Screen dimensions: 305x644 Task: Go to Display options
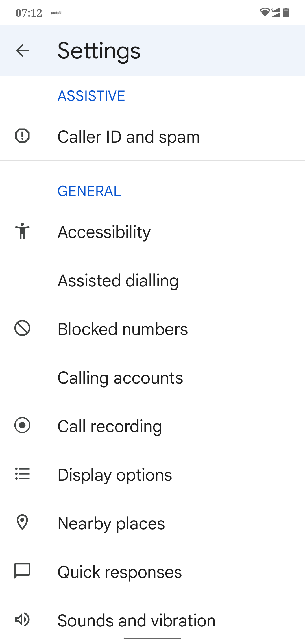tap(115, 475)
